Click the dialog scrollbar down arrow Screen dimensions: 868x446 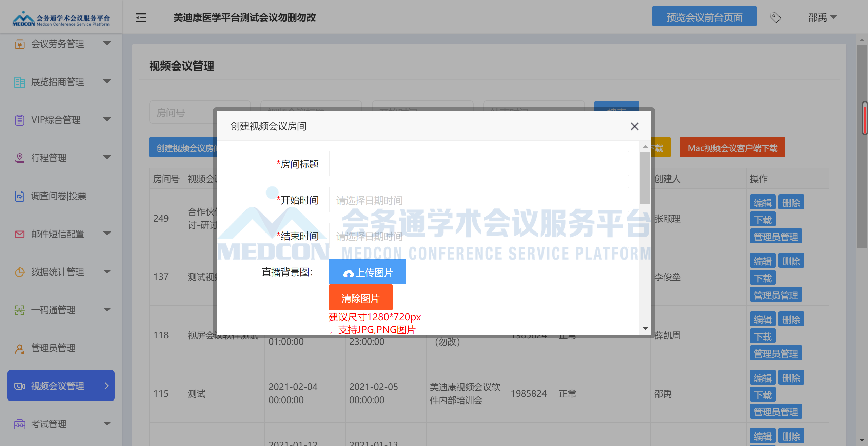coord(645,329)
